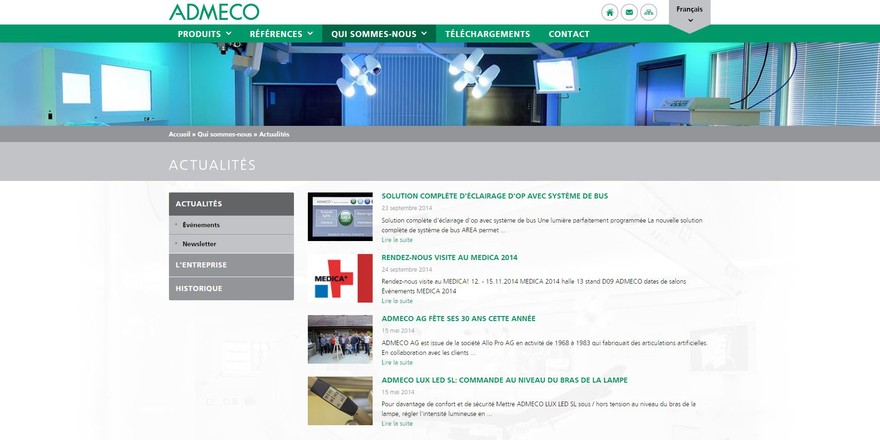
Task: Click the ADMECO logo
Action: (x=214, y=12)
